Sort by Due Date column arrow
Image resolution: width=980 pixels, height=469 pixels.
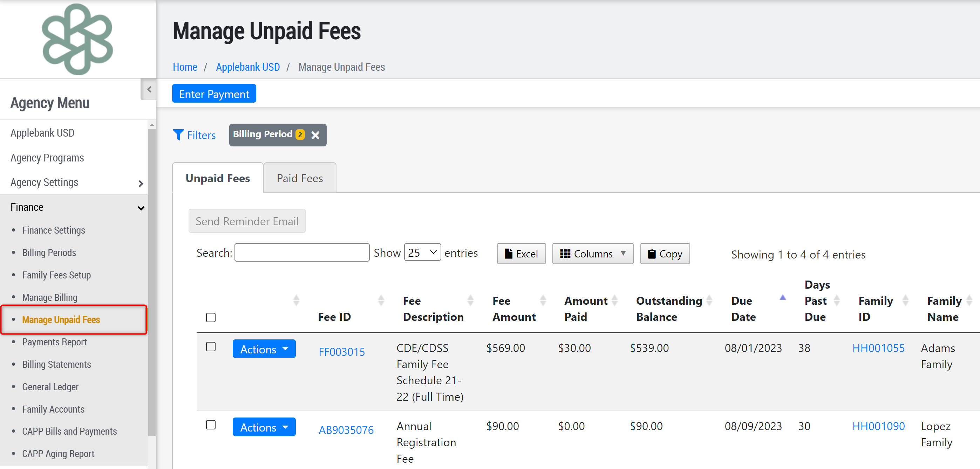coord(782,298)
